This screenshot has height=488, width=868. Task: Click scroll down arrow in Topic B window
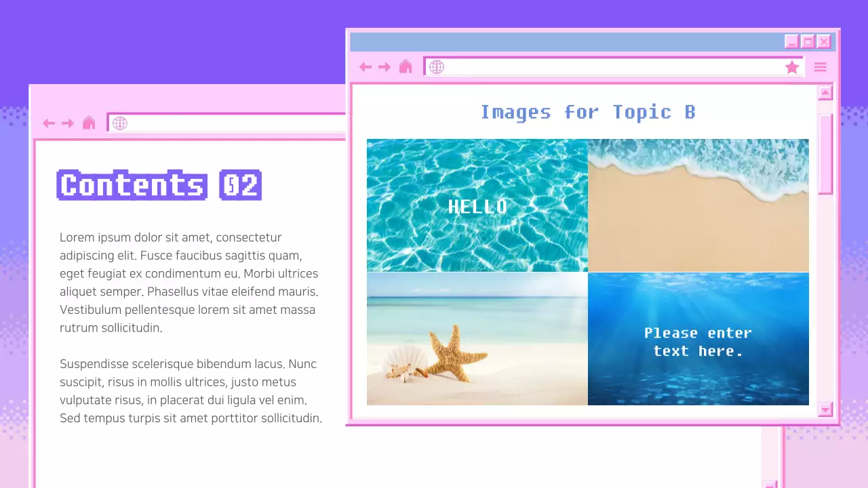(x=825, y=409)
